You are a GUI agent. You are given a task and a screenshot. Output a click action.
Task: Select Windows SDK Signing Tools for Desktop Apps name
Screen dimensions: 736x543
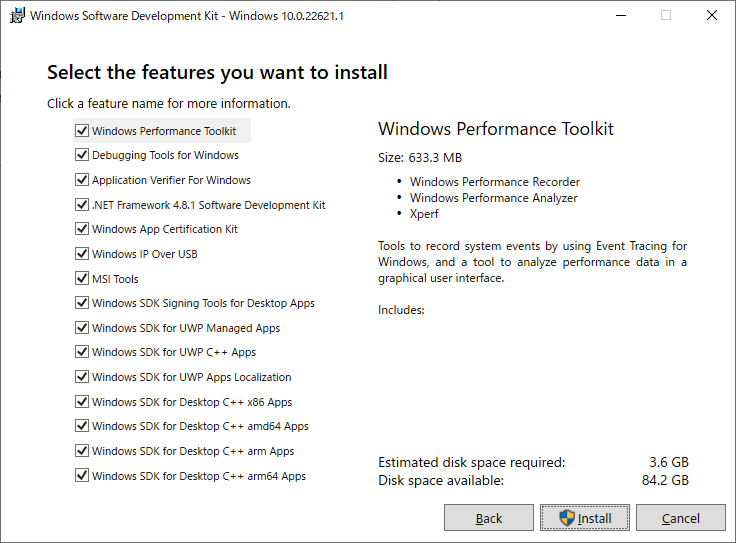click(203, 303)
